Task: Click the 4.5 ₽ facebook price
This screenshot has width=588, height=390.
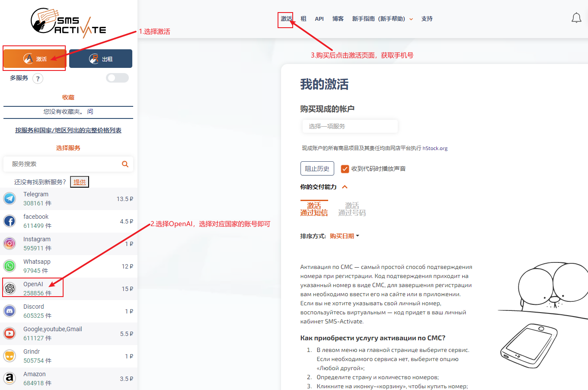Action: point(127,221)
